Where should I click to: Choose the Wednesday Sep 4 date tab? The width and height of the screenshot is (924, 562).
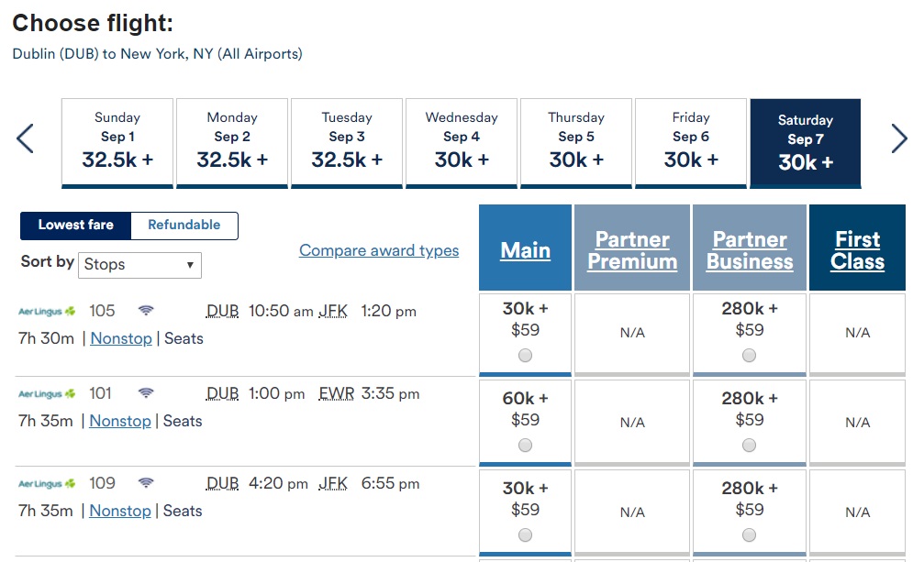462,141
